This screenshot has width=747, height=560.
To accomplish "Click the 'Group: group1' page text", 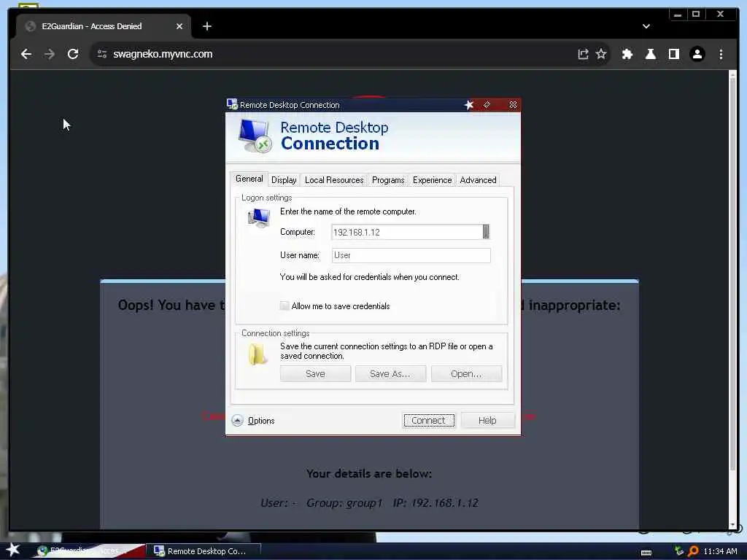I will (344, 503).
